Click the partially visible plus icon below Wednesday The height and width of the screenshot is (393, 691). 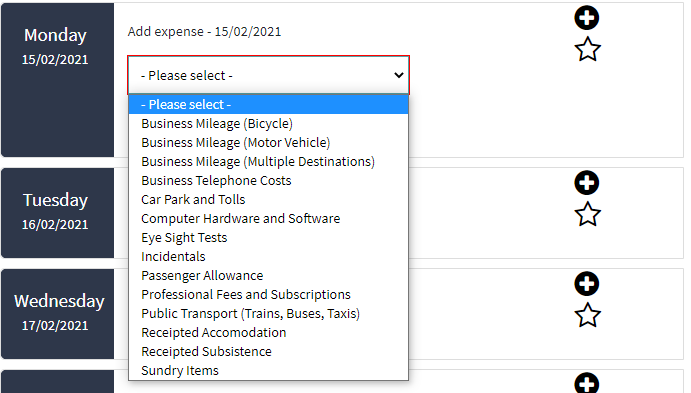coord(587,383)
